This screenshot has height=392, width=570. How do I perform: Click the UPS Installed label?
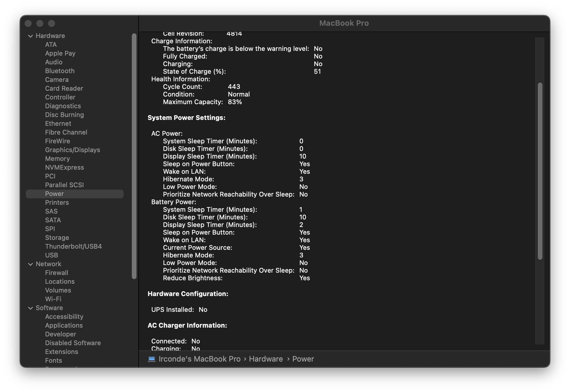pyautogui.click(x=173, y=310)
